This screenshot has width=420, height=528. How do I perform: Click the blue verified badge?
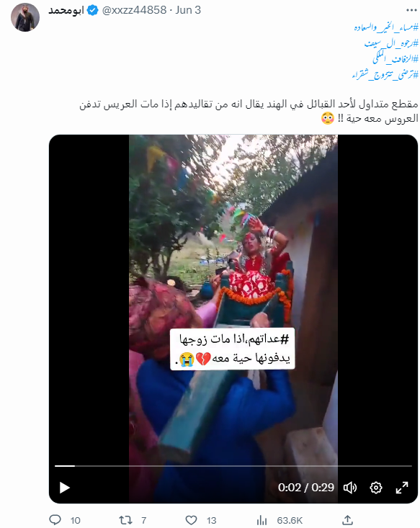[x=92, y=10]
